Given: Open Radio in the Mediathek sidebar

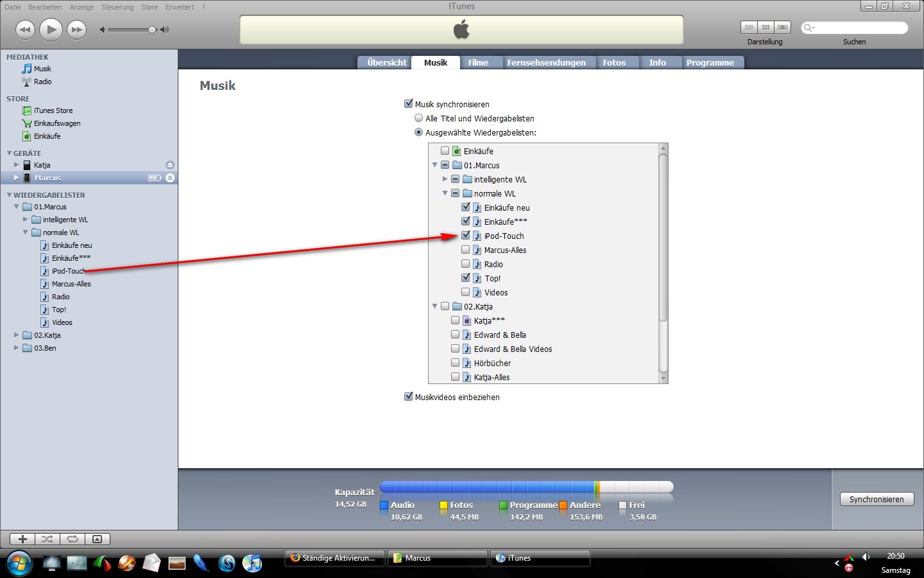Looking at the screenshot, I should [x=42, y=82].
